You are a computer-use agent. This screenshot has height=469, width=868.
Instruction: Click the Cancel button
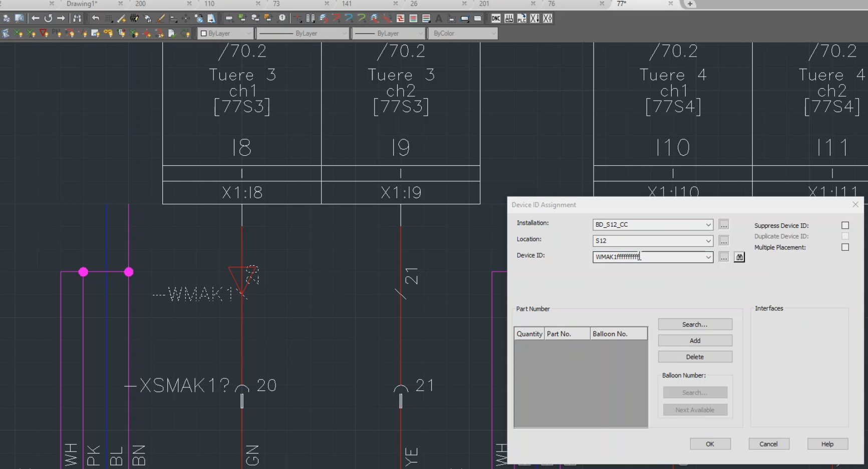coord(769,444)
